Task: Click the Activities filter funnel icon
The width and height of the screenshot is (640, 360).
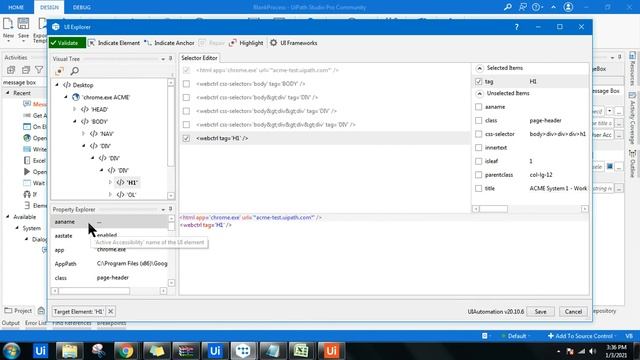Action: (39, 70)
